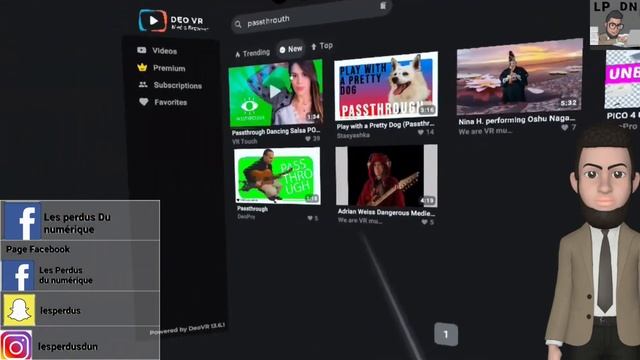Click the Nina H. performing Oshu Naga title
The width and height of the screenshot is (640, 360).
click(x=517, y=120)
